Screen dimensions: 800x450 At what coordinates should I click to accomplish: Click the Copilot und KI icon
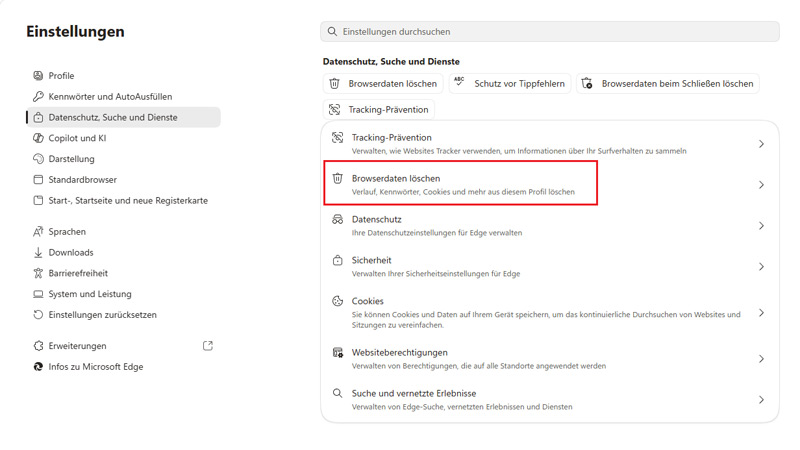[x=38, y=138]
